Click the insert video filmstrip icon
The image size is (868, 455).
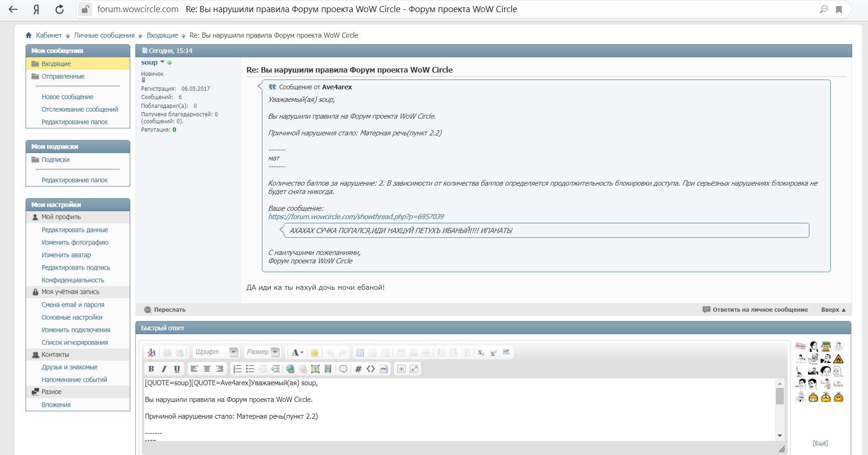click(328, 369)
